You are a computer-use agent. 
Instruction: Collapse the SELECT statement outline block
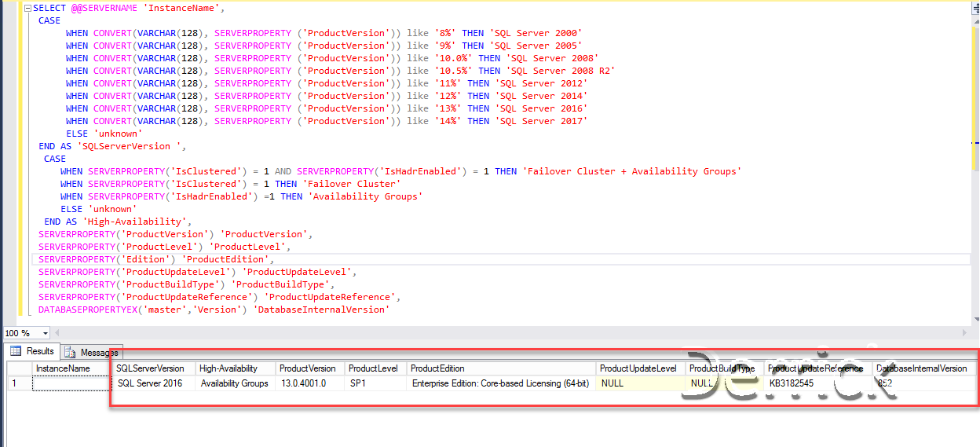click(27, 8)
